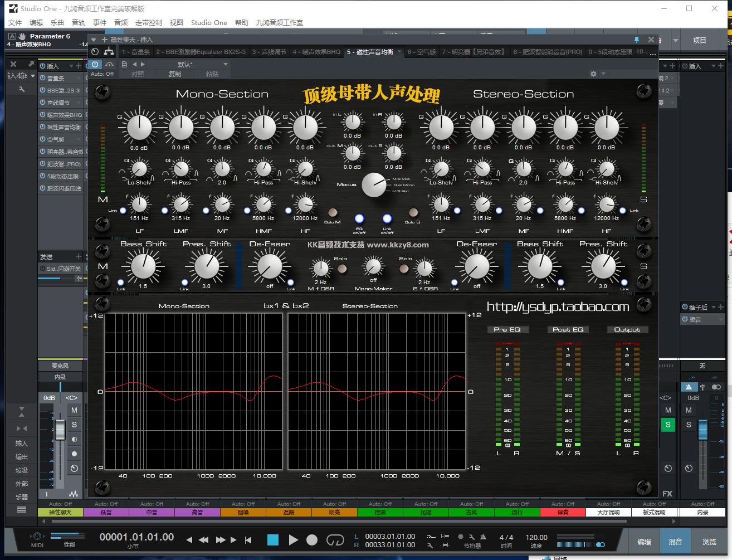Expand dropdown arrow beside tab 5
This screenshot has width=732, height=560.
point(399,52)
